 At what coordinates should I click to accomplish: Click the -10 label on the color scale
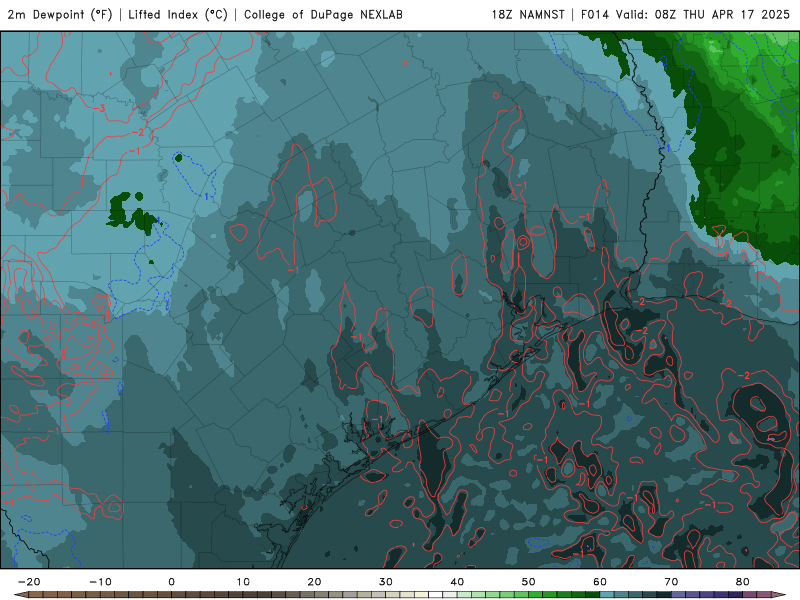coord(101,582)
